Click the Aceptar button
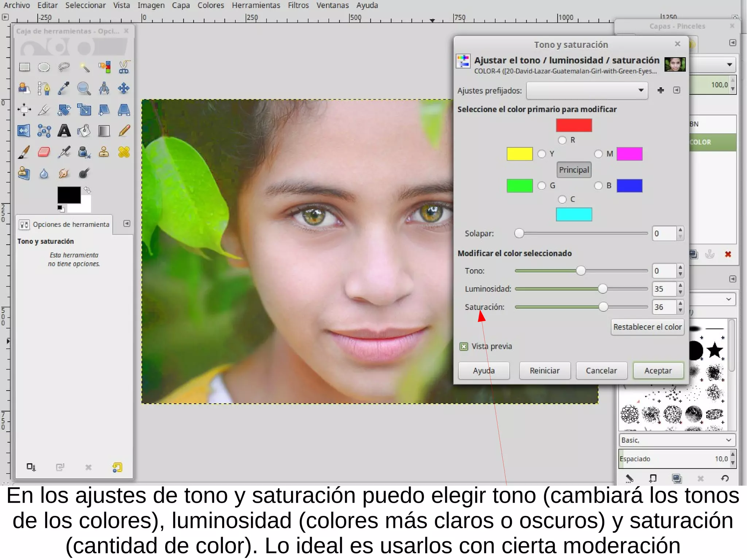The image size is (747, 560). tap(658, 371)
